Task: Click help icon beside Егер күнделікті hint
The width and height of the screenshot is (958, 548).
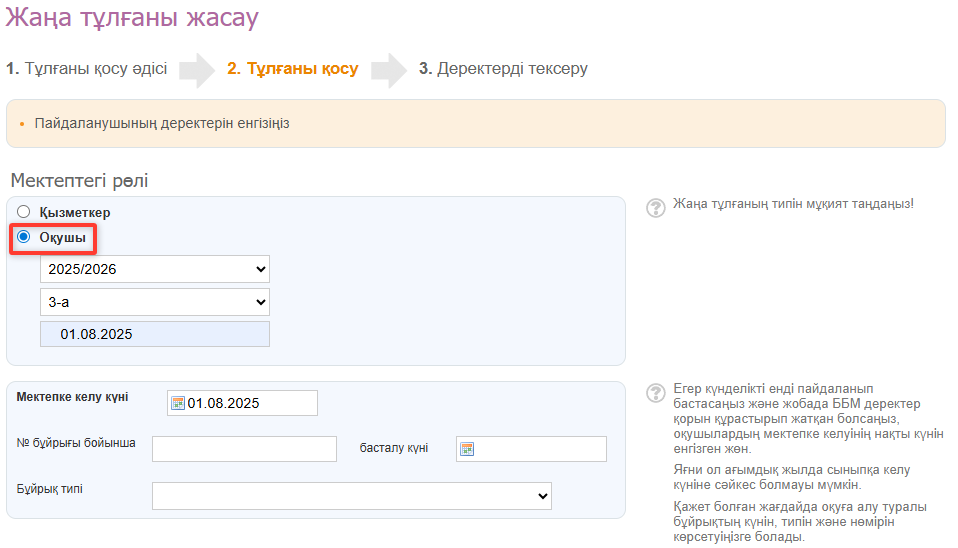Action: point(656,391)
